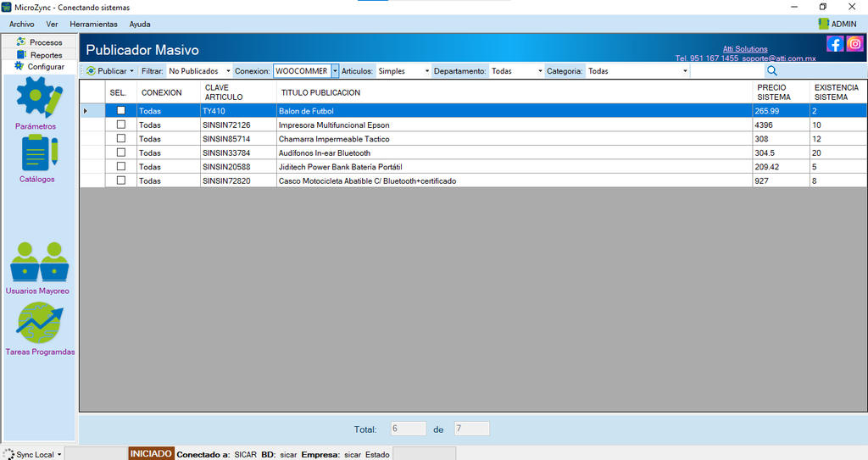Viewport: 868px width, 460px height.
Task: Switch to the Reportes tab
Action: pyautogui.click(x=39, y=55)
